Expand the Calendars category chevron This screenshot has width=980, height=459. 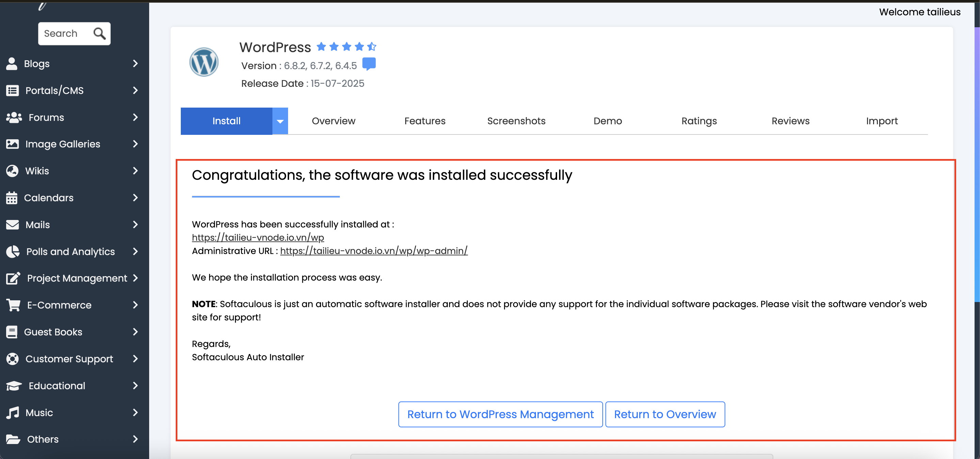(x=136, y=198)
